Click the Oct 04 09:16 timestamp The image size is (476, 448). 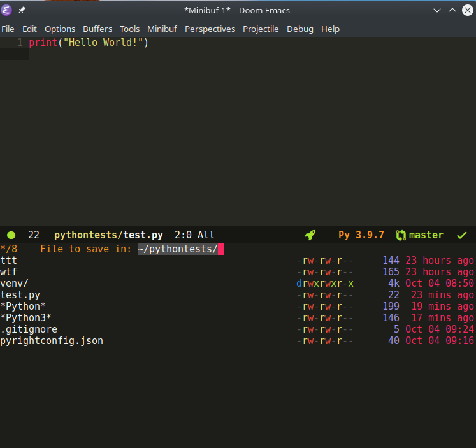click(x=440, y=341)
